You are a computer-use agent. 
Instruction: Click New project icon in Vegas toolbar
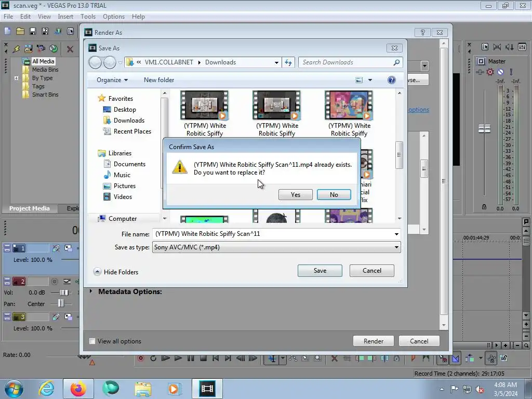click(7, 31)
